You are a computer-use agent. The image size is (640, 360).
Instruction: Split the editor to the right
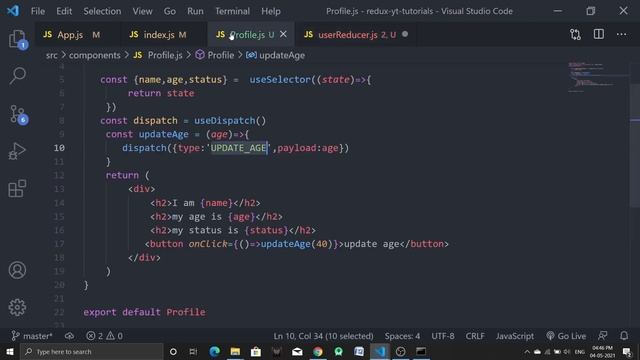pyautogui.click(x=598, y=34)
